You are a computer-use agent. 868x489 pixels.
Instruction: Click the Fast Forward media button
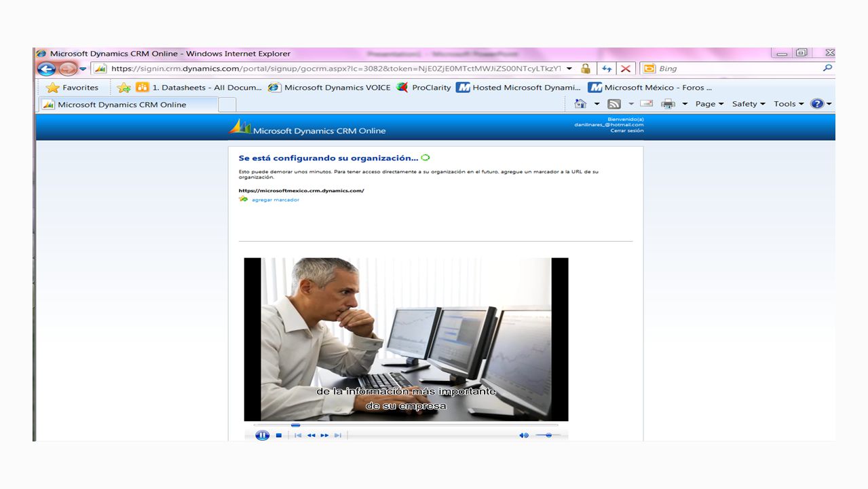[x=324, y=435]
